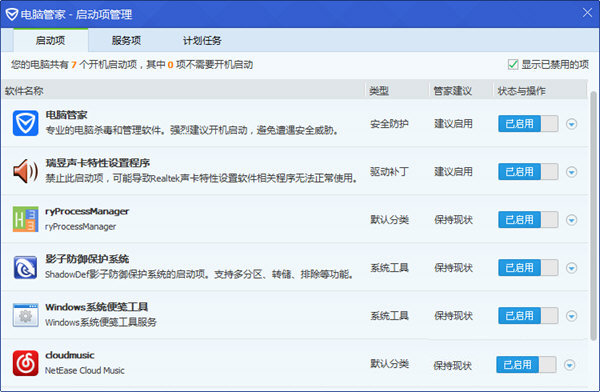Click the 电脑管家 shield logo in title bar
Viewport: 600px width, 392px height.
click(x=12, y=15)
